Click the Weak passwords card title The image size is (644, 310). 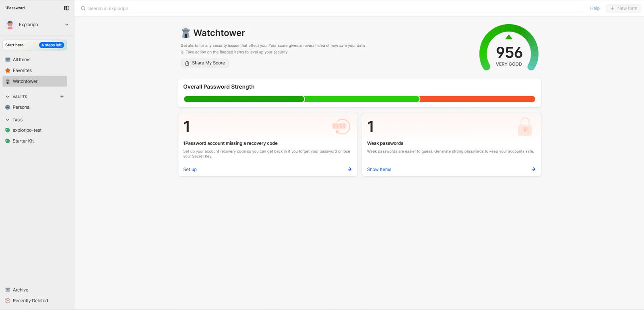tap(385, 143)
